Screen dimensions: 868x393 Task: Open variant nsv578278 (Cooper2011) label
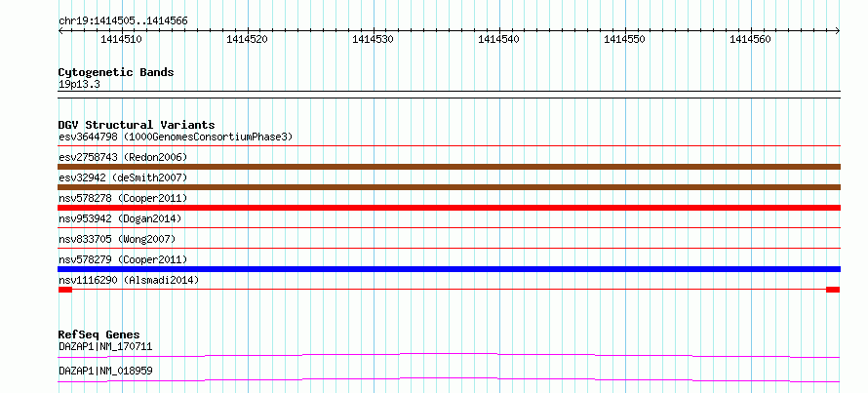[123, 198]
